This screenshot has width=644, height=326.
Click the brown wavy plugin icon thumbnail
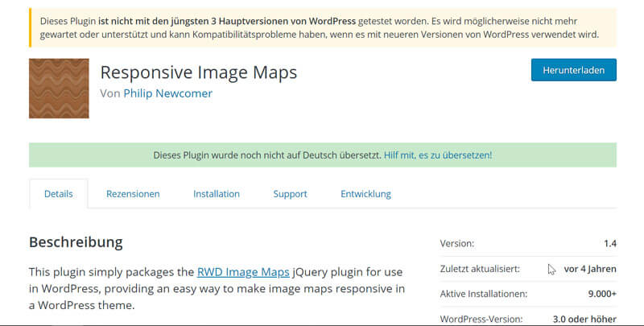coord(59,89)
